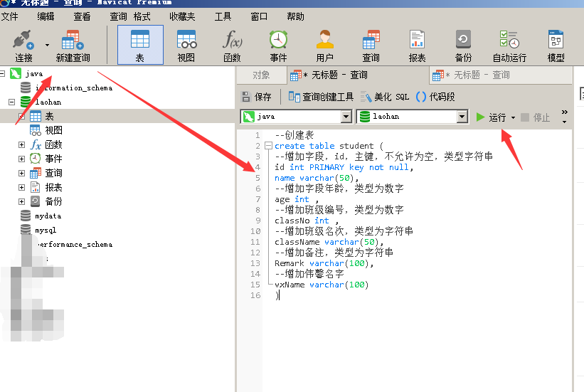Select the java connection in tree

[34, 73]
